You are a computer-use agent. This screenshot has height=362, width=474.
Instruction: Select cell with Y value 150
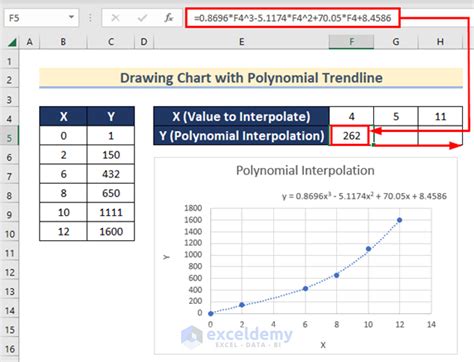tap(111, 155)
